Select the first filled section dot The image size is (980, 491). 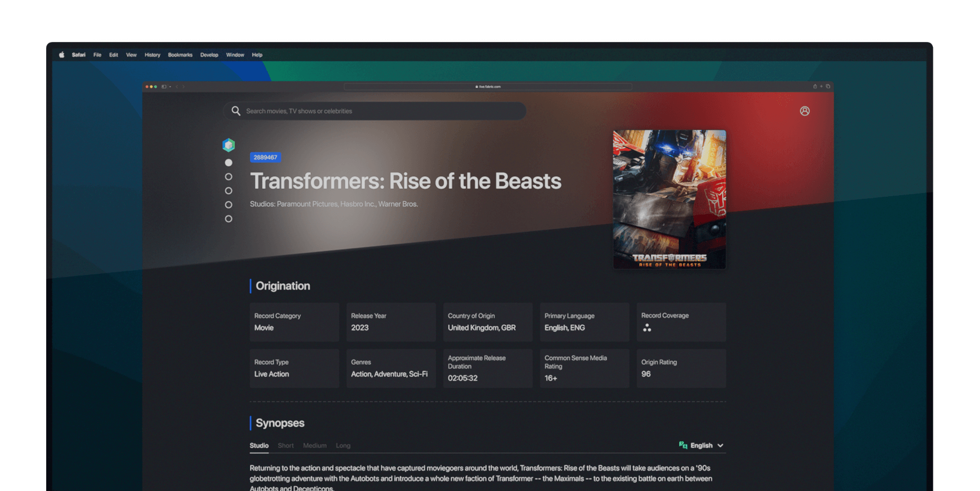tap(228, 163)
